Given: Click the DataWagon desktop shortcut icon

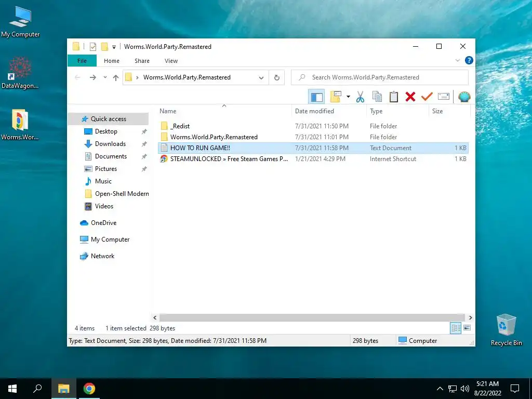Looking at the screenshot, I should pos(20,73).
